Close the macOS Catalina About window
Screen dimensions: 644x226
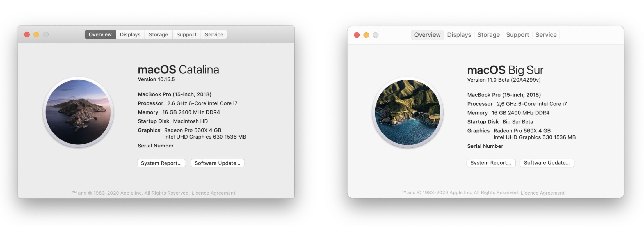click(27, 34)
